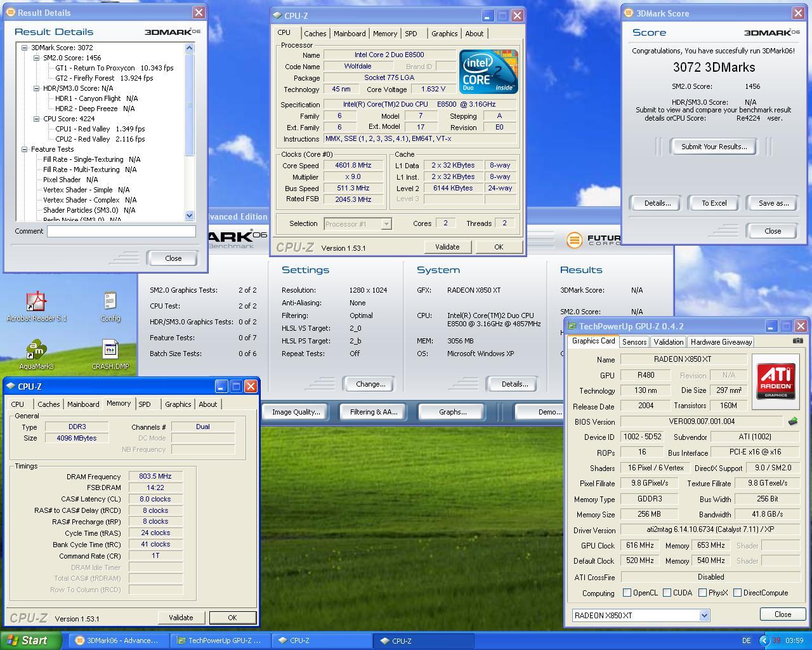The image size is (812, 650).
Task: Switch to Graphics tab in Memory CPU-Z window
Action: [178, 404]
